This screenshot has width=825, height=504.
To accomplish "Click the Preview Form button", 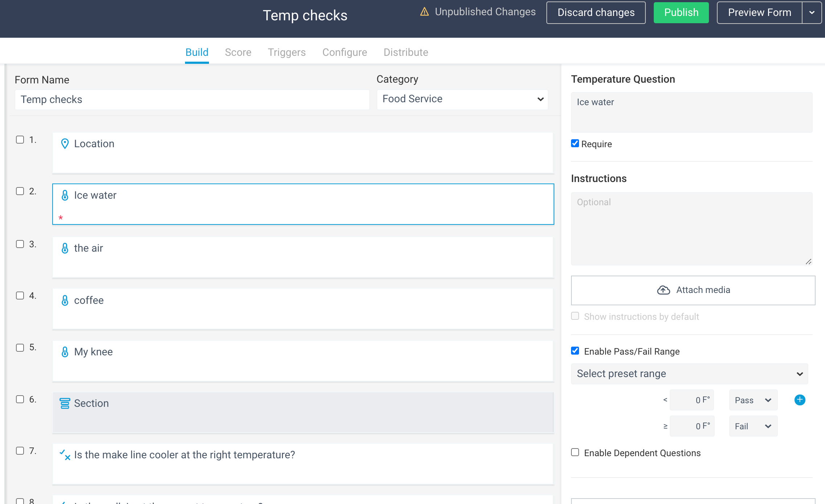I will tap(760, 13).
